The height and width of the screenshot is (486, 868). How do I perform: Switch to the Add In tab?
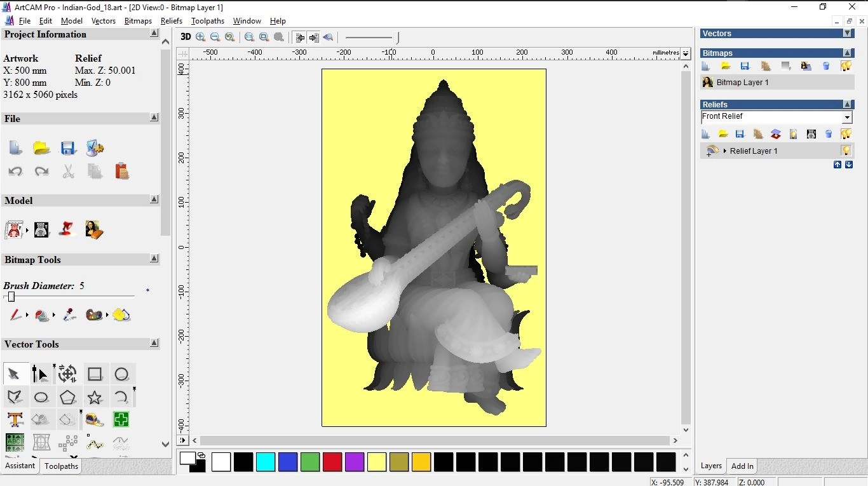742,466
